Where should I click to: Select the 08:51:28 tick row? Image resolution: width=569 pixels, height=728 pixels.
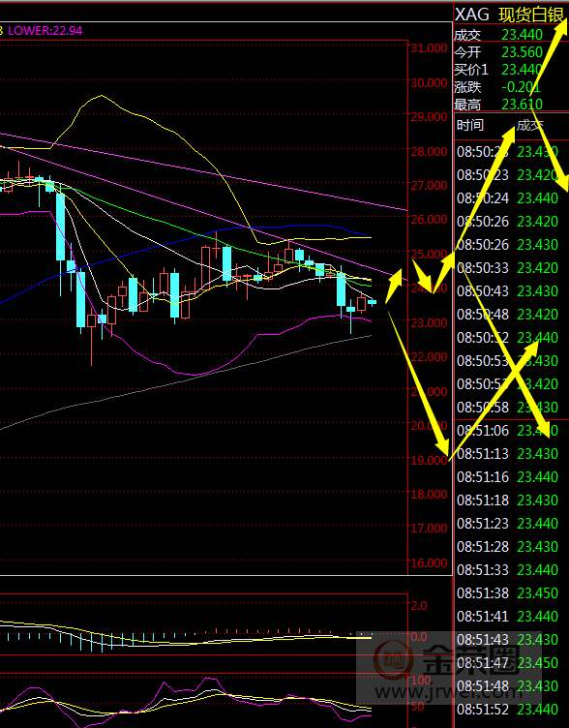511,546
